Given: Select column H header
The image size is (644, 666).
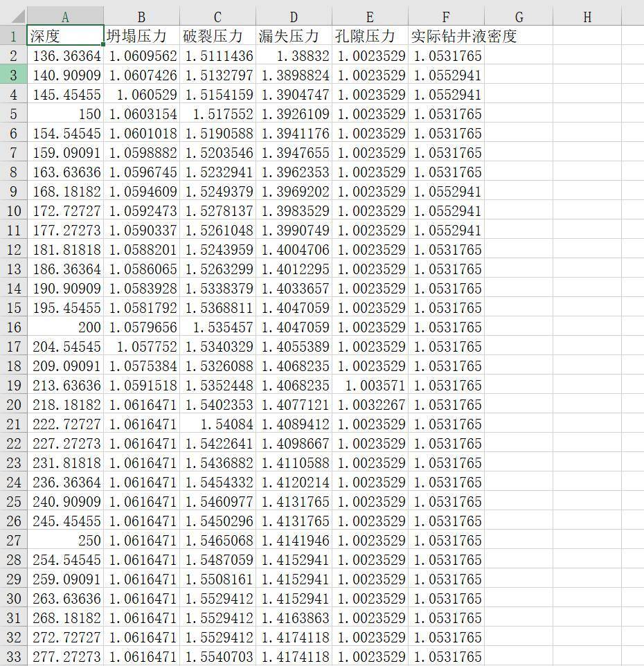Looking at the screenshot, I should (587, 16).
